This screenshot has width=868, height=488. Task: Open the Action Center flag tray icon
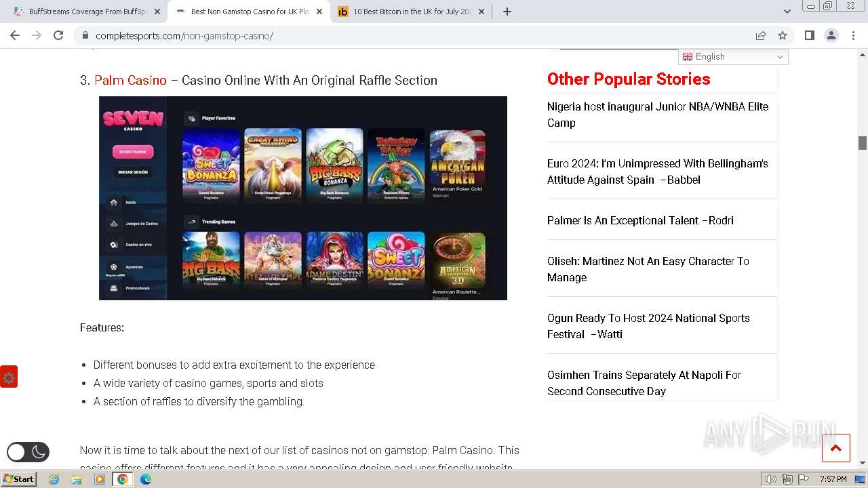pos(804,479)
